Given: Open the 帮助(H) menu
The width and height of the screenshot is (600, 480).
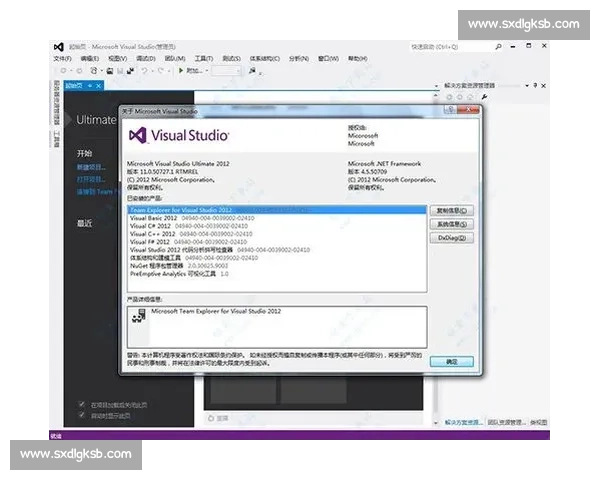Looking at the screenshot, I should click(x=357, y=59).
